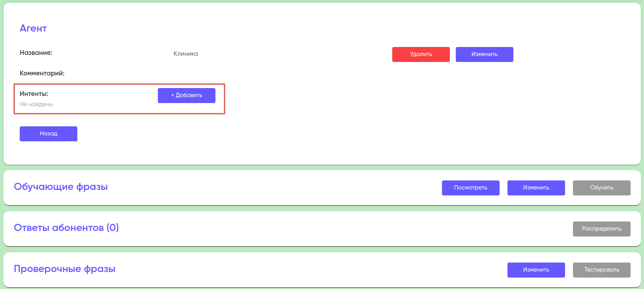Click the Не найдены placeholder text

point(36,104)
